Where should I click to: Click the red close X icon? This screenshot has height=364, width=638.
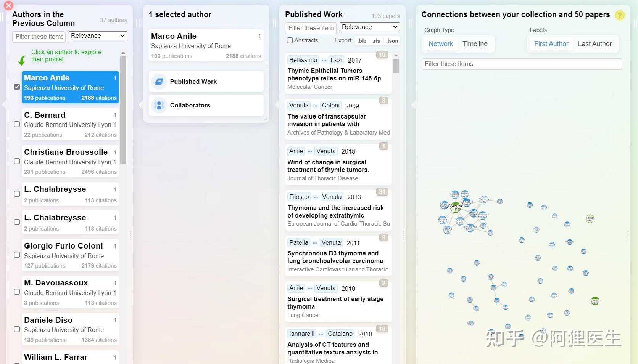(x=8, y=5)
